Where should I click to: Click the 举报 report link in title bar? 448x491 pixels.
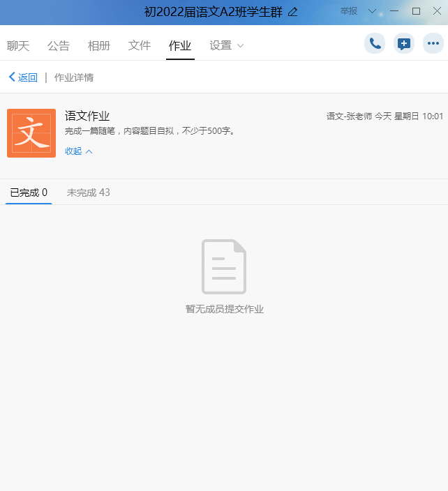tap(349, 11)
